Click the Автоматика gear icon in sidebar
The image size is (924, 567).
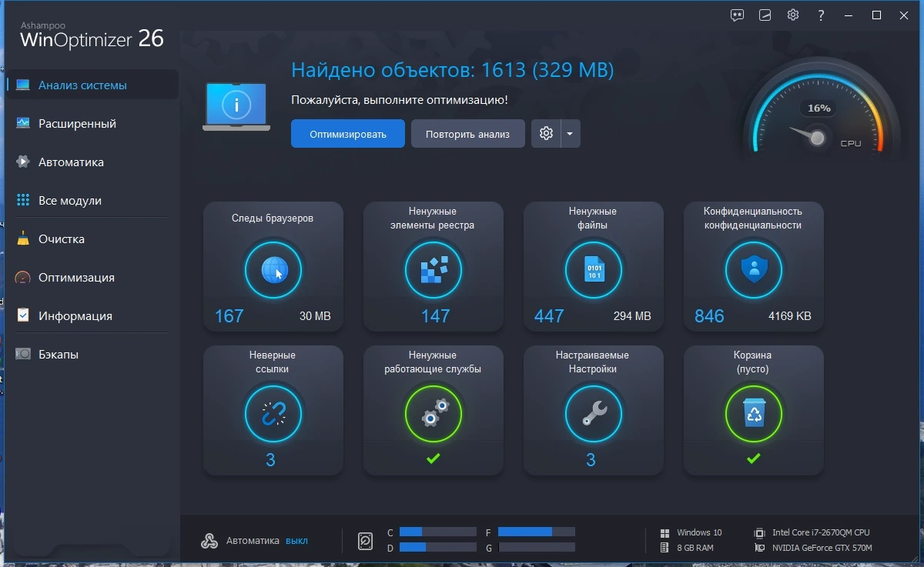coord(23,162)
